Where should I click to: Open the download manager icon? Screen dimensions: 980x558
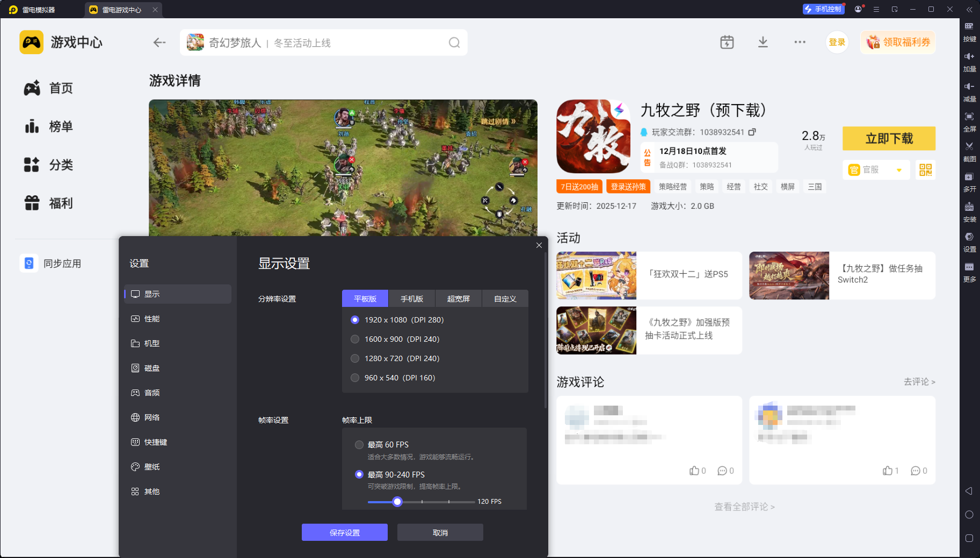763,42
